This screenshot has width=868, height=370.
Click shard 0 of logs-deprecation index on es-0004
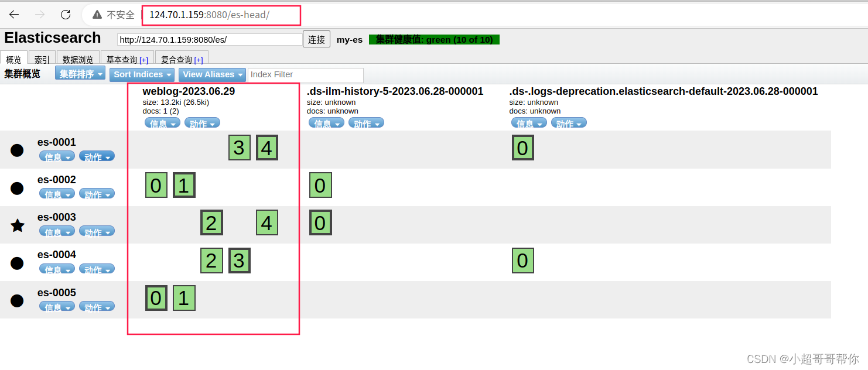click(x=522, y=261)
